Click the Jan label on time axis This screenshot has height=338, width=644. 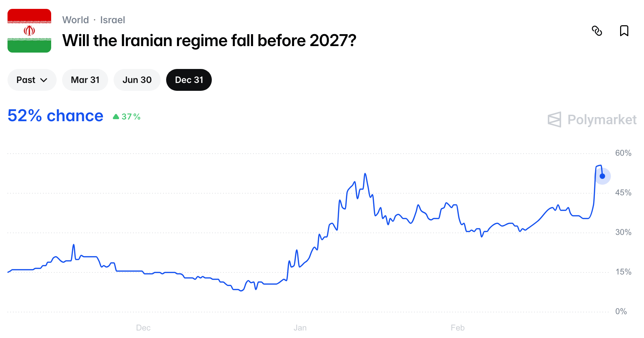(x=300, y=328)
